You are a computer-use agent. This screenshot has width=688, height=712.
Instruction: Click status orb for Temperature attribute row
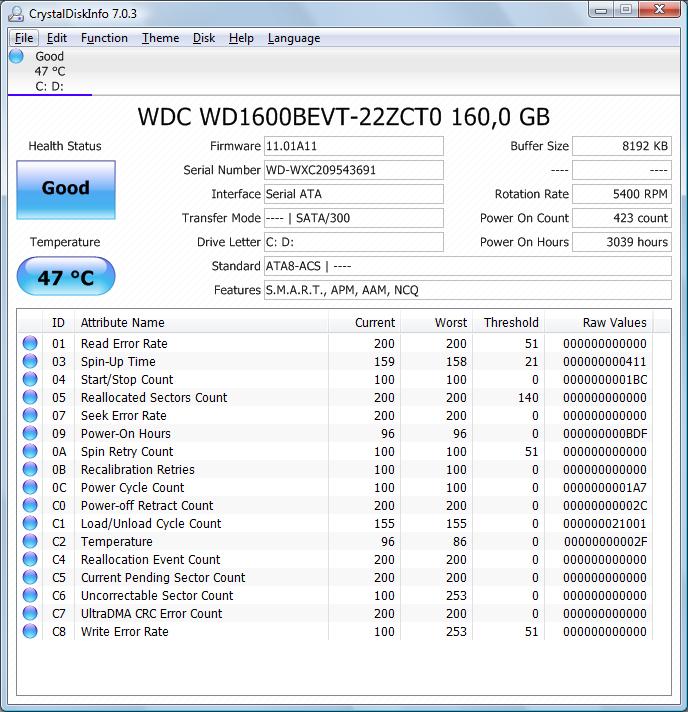30,541
